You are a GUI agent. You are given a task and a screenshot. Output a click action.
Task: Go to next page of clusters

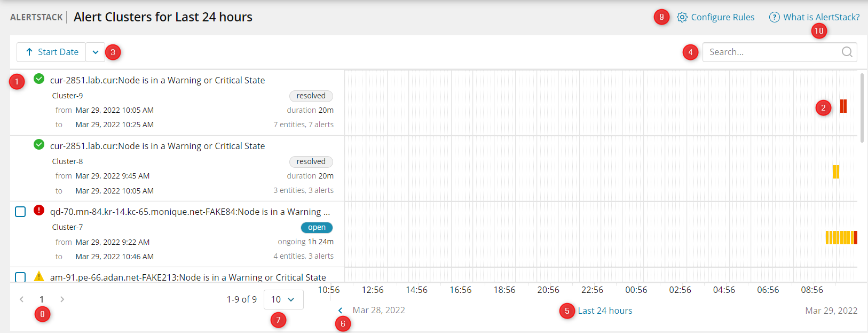tap(62, 299)
